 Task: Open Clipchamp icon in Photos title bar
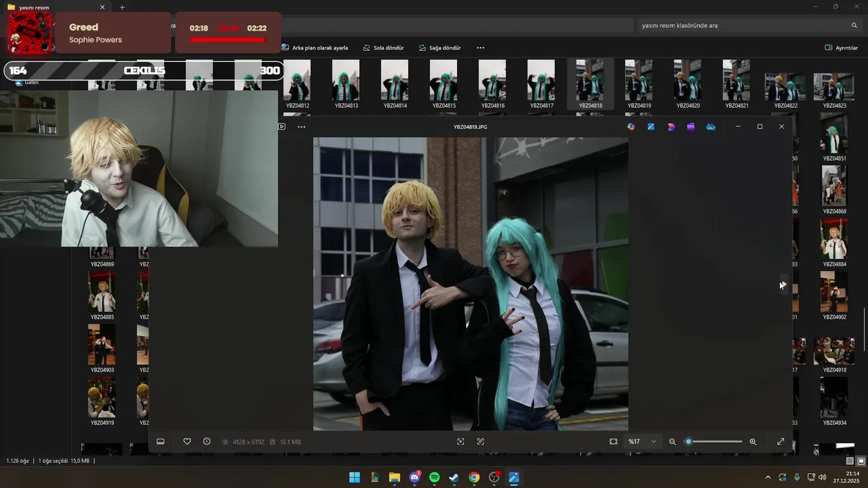690,127
